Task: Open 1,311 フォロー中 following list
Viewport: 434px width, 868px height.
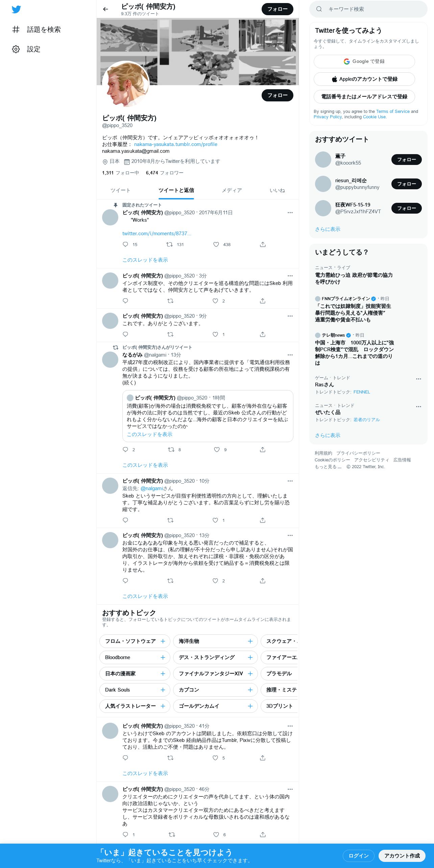Action: point(120,173)
